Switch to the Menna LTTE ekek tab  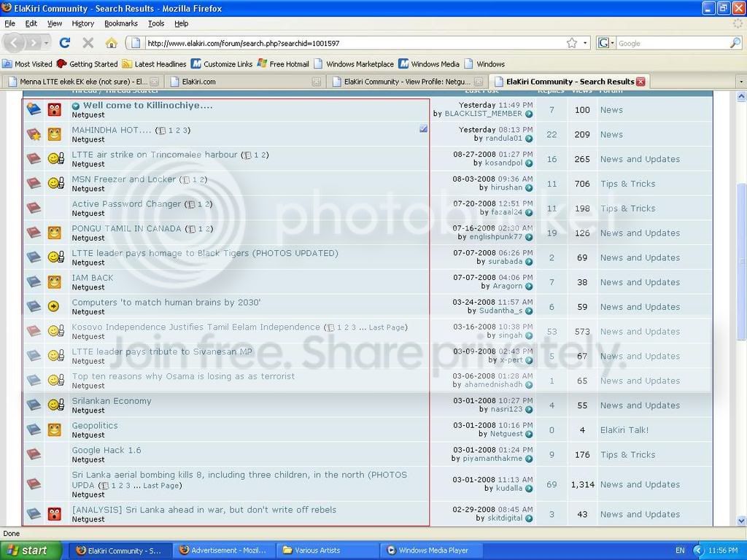click(x=83, y=82)
